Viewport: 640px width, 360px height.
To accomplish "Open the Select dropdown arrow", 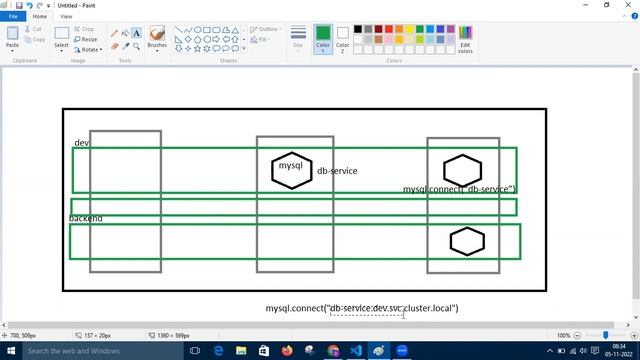I will 62,51.
